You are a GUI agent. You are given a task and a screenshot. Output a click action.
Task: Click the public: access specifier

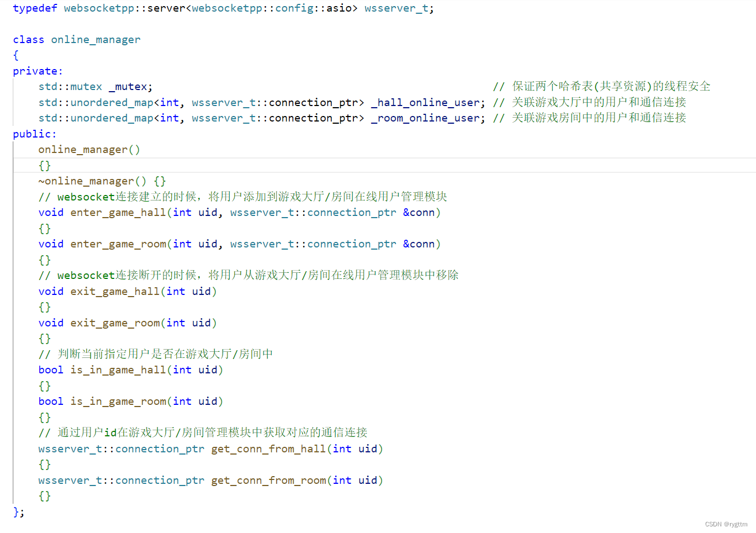pyautogui.click(x=34, y=134)
